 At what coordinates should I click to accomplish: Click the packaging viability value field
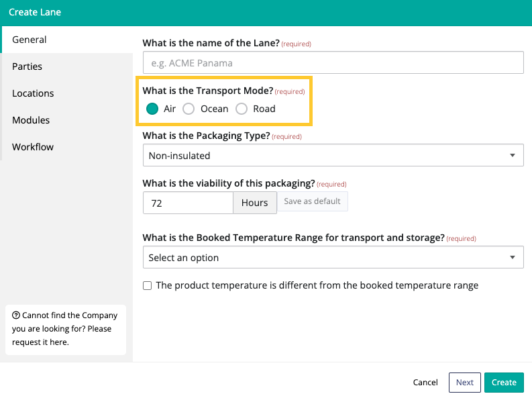188,203
